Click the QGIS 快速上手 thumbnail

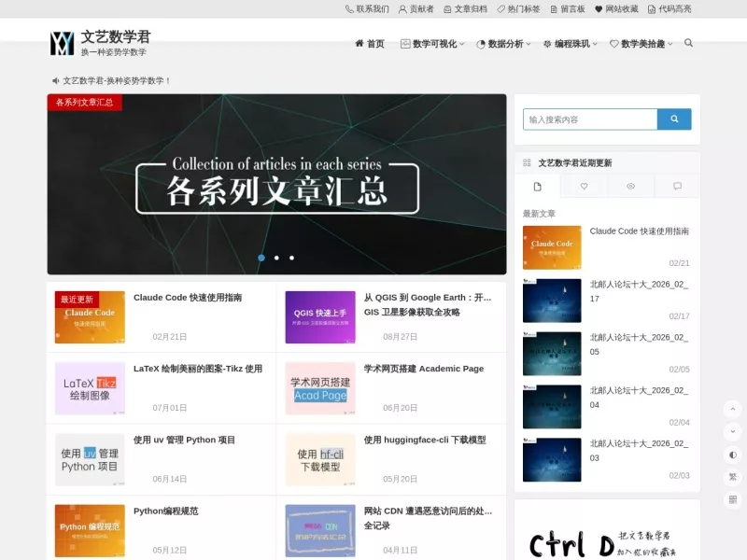coord(320,317)
